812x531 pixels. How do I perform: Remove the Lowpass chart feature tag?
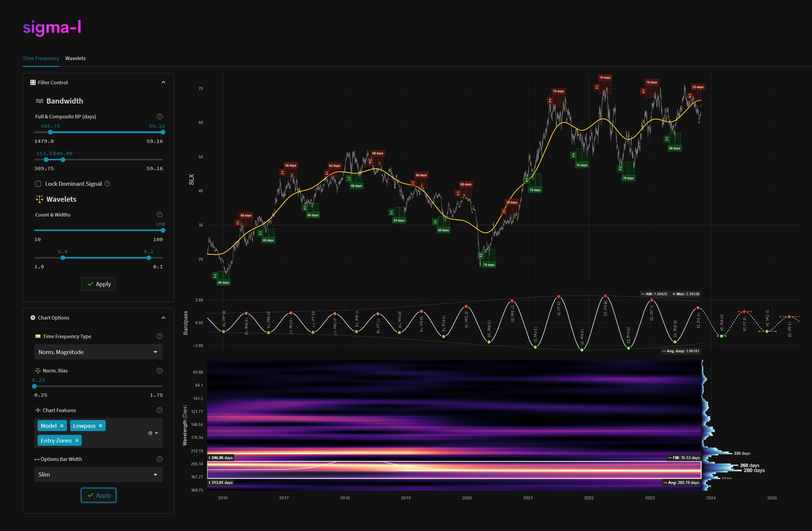101,426
